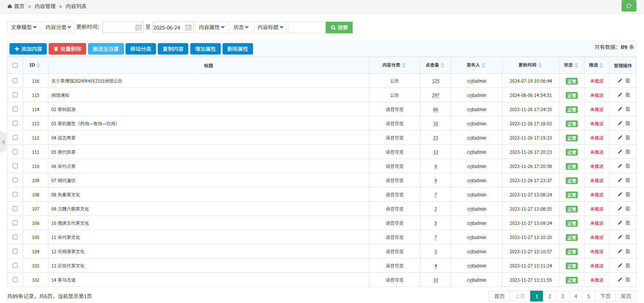The width and height of the screenshot is (644, 303).
Task: Expand the 内容分类 dropdown filter
Action: point(58,27)
